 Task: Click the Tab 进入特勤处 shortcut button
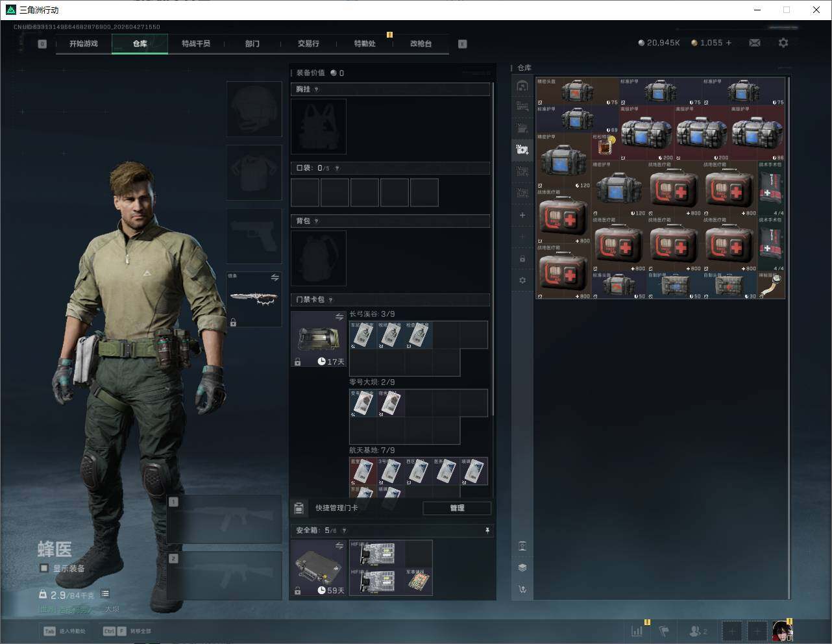point(64,631)
